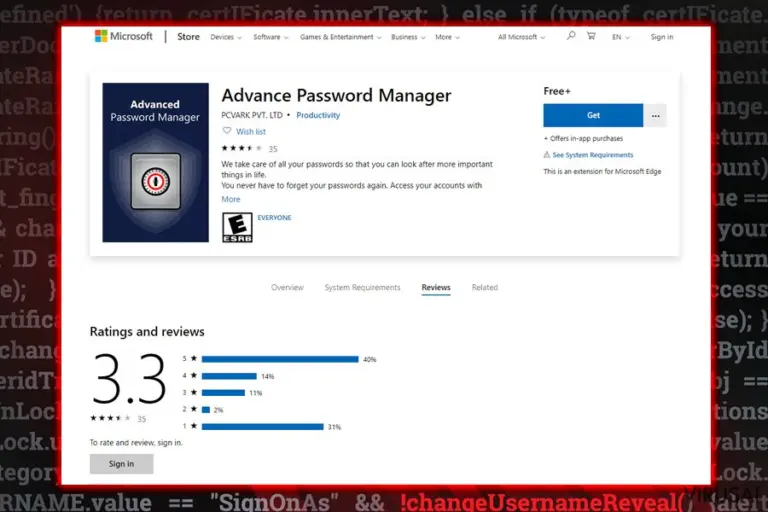
Task: Click 'This is an extension for Microsoft Edge'
Action: (x=602, y=171)
